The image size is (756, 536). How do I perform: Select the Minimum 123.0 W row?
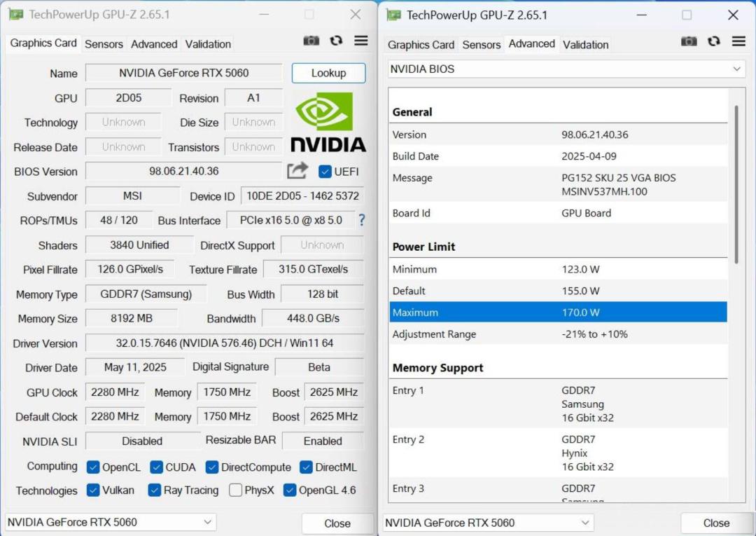pos(558,269)
